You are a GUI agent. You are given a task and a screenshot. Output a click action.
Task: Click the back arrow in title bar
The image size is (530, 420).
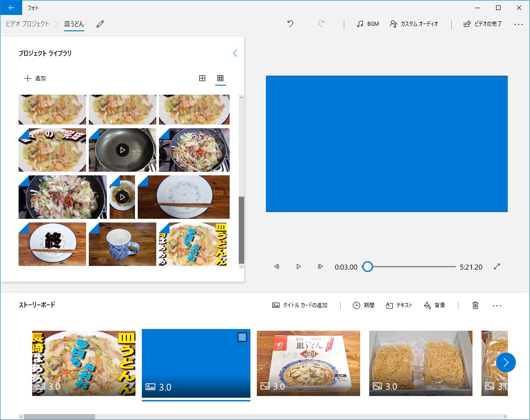[11, 8]
